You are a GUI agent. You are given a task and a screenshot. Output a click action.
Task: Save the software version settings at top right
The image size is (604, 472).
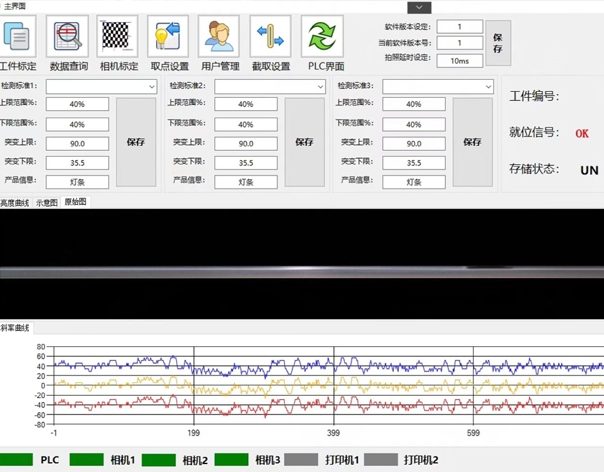coord(497,43)
